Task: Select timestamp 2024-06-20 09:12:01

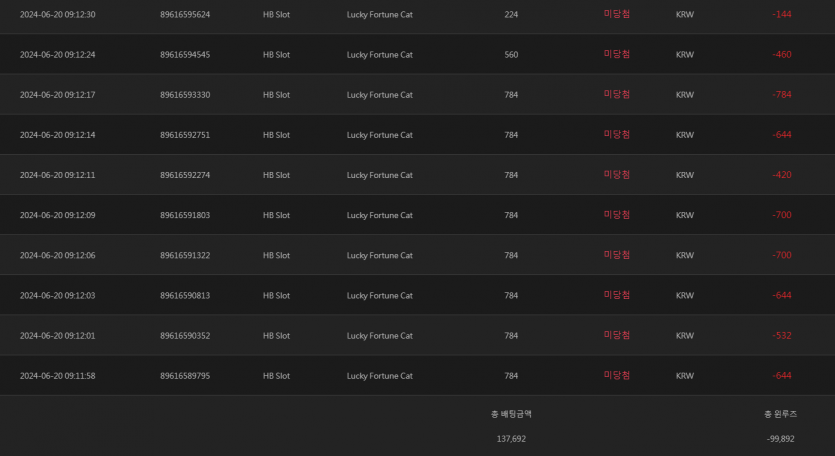Action: (x=58, y=336)
